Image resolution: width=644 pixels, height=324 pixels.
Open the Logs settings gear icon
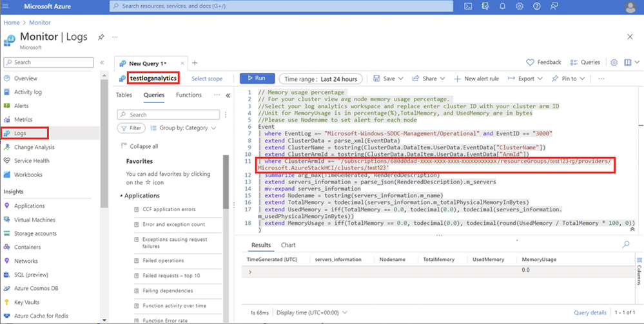tap(614, 62)
